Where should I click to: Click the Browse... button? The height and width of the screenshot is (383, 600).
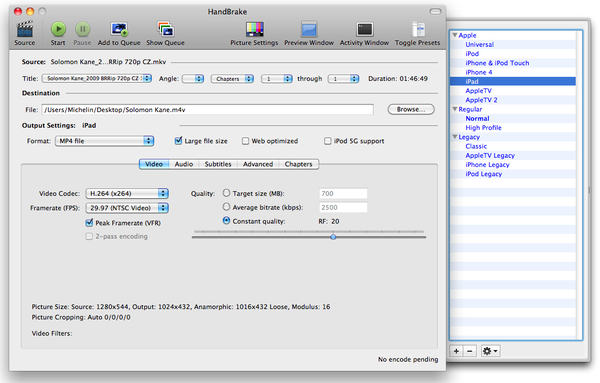411,109
